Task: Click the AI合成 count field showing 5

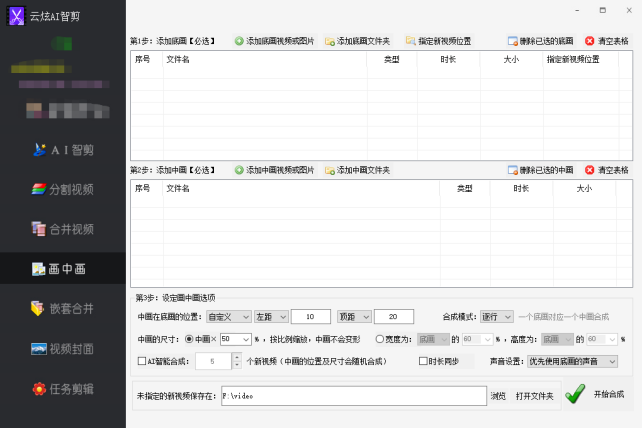Action: 213,361
